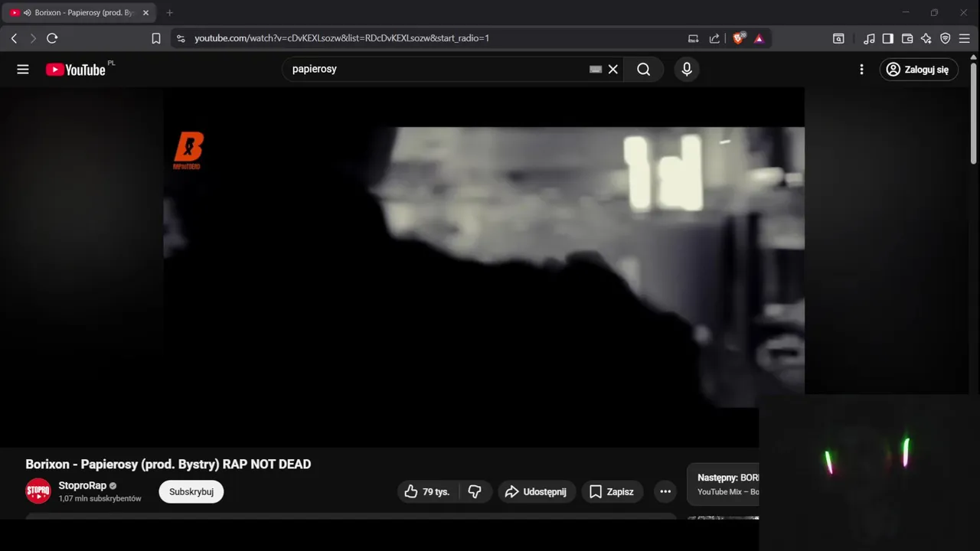The width and height of the screenshot is (980, 551).
Task: Clear the search query with X
Action: 613,69
